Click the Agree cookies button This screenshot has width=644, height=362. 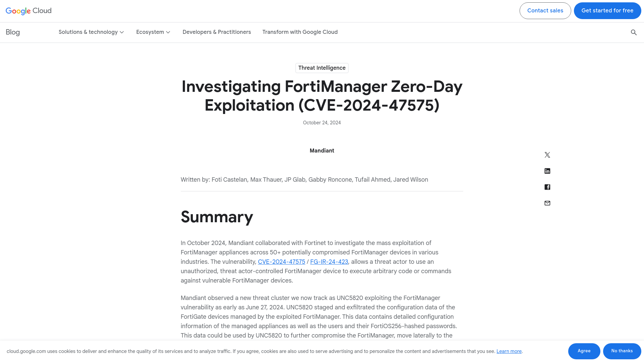[584, 351]
